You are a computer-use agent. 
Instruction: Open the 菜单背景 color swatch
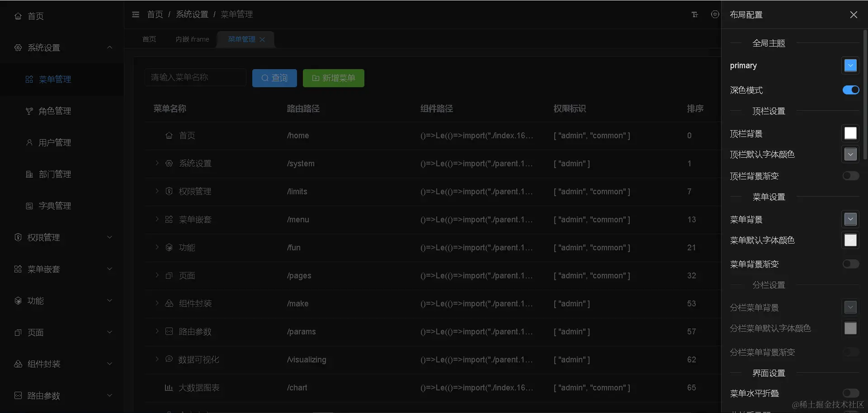850,219
